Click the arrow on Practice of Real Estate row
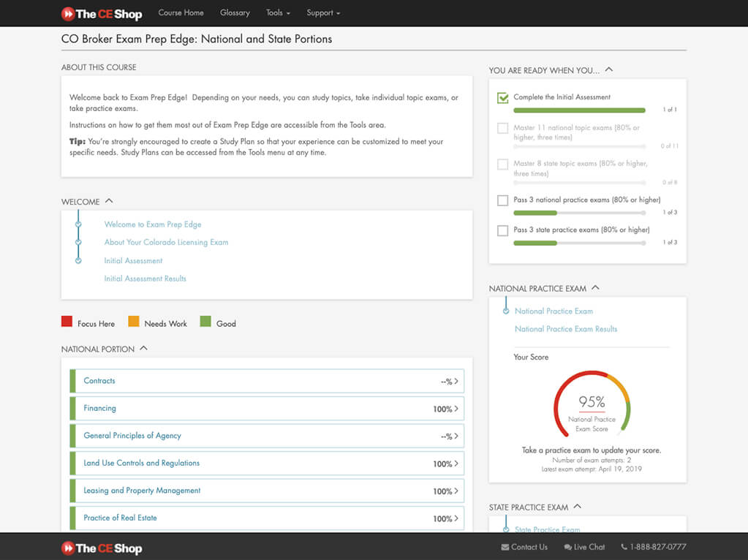Screen dimensions: 748x560 tap(456, 518)
